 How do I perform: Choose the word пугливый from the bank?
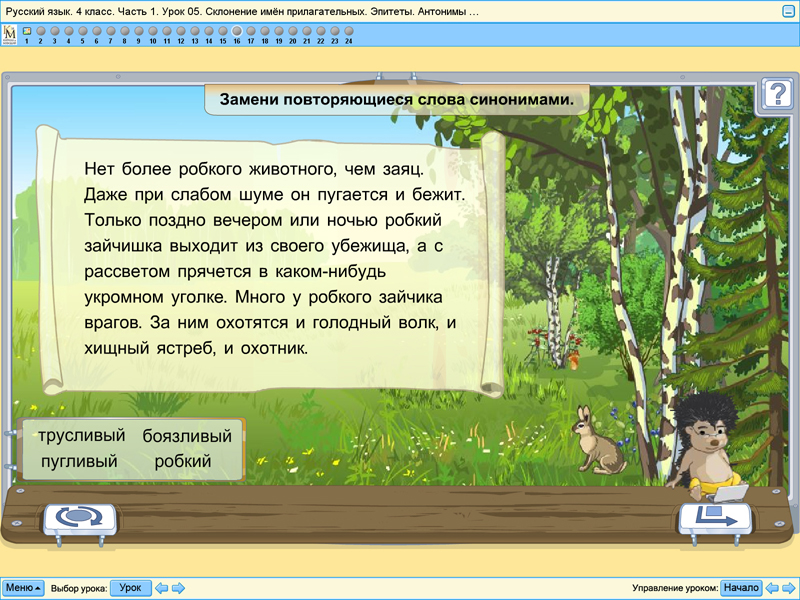pos(79,461)
